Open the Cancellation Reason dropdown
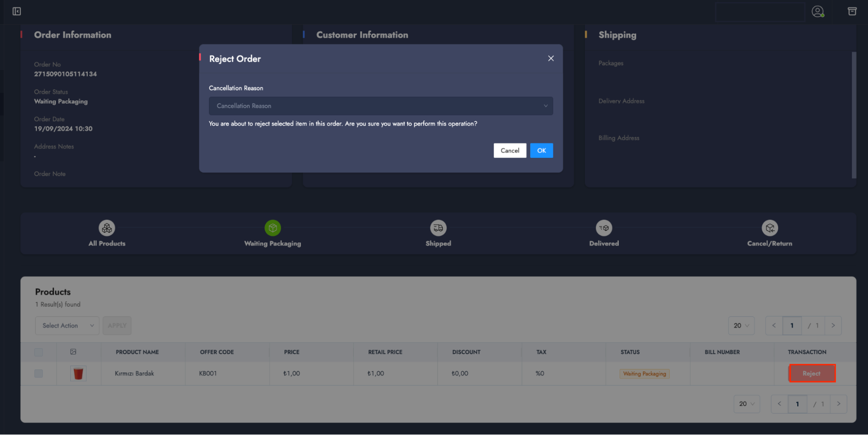The height and width of the screenshot is (435, 868). pyautogui.click(x=380, y=106)
